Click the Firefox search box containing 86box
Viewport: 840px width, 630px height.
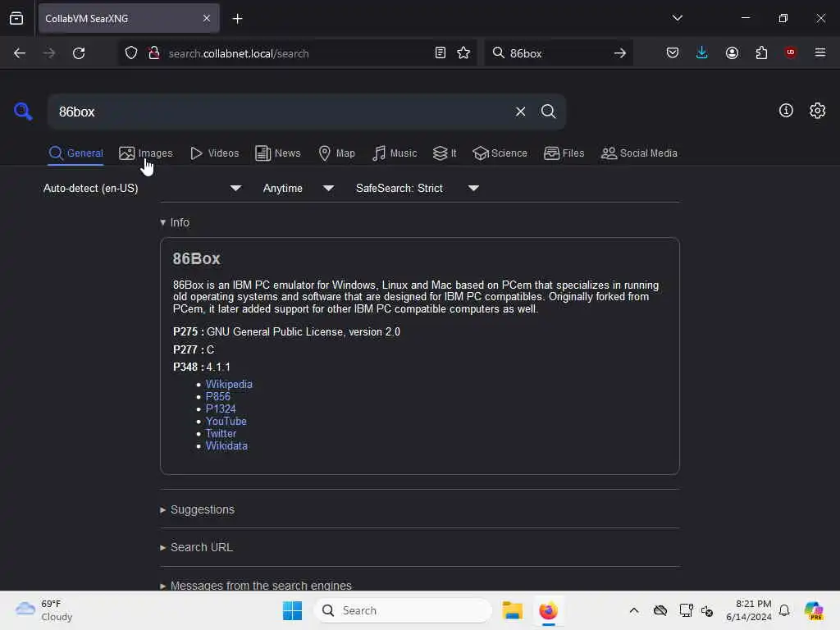click(x=557, y=53)
